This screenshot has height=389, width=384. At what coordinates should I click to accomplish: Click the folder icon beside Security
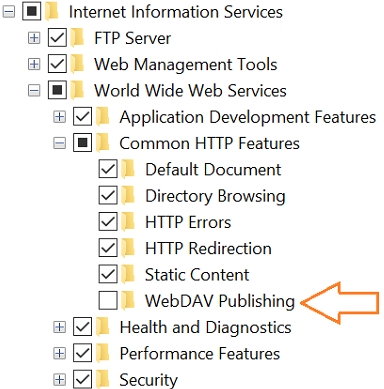pos(103,379)
